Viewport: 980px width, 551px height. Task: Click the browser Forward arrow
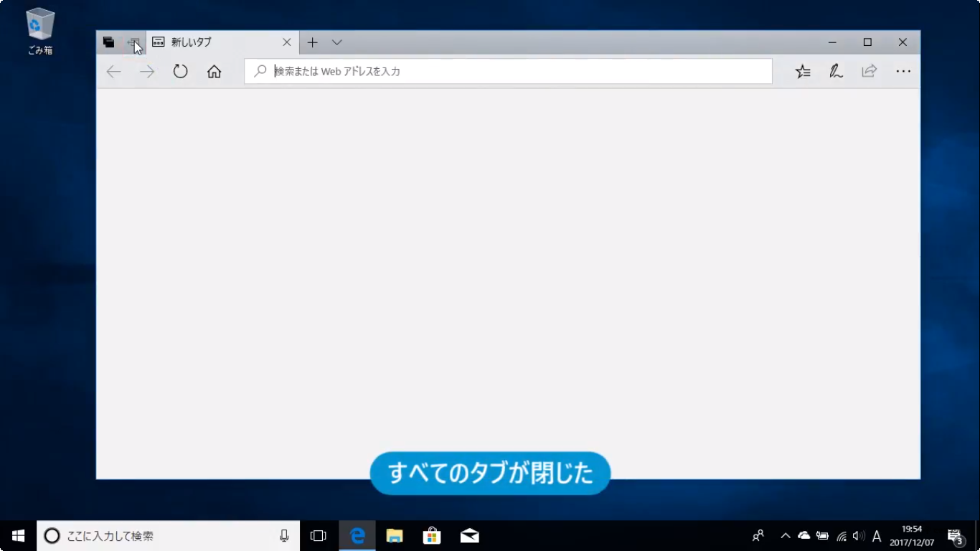147,71
